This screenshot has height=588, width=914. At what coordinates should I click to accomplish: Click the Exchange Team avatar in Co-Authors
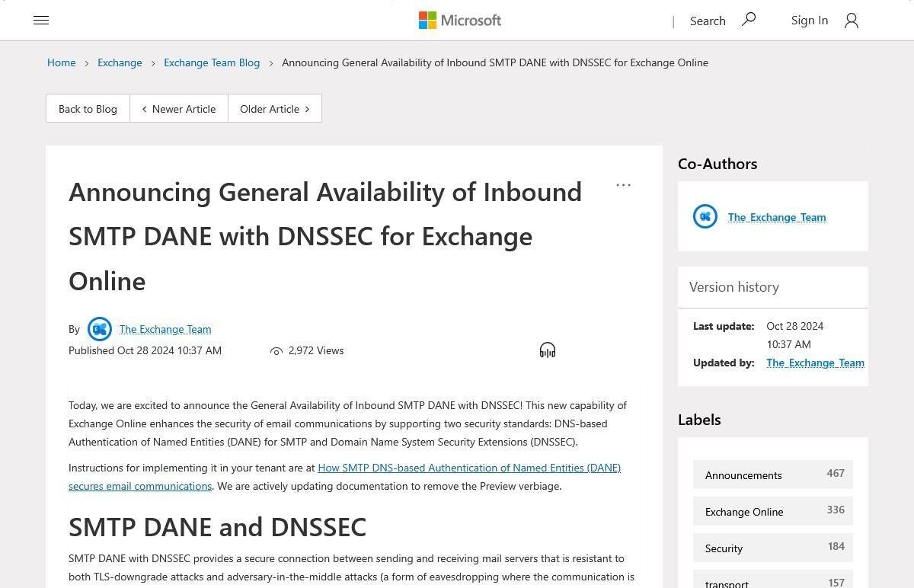click(705, 216)
